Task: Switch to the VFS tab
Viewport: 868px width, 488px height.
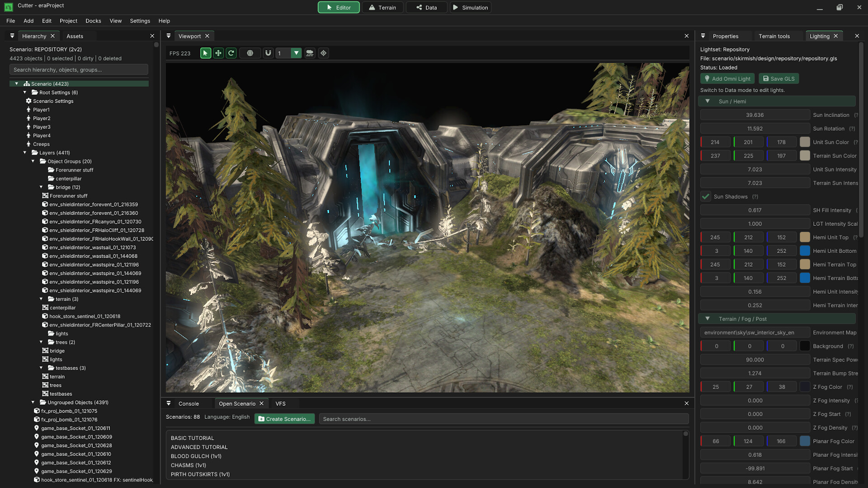Action: (x=280, y=404)
